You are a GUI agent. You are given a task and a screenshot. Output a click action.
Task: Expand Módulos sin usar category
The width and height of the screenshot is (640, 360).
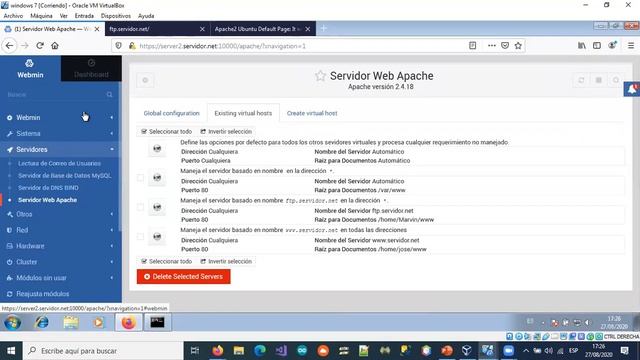point(60,278)
